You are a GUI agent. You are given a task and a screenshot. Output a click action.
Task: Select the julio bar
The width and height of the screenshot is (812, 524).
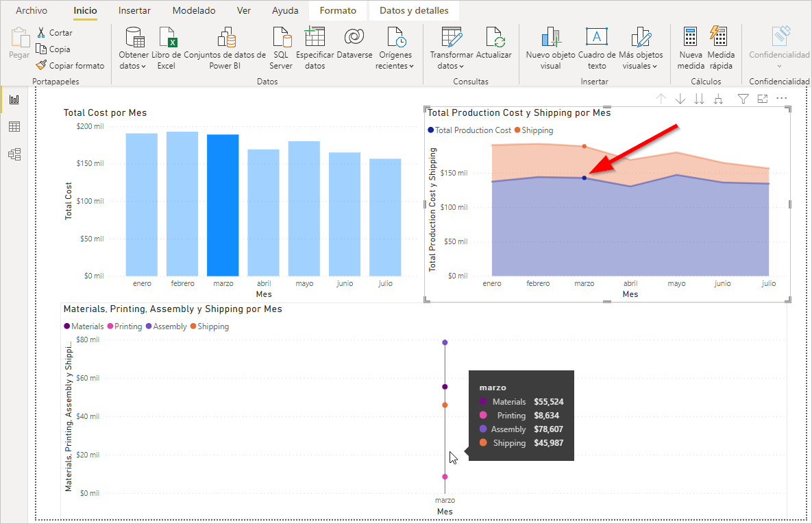tap(385, 217)
